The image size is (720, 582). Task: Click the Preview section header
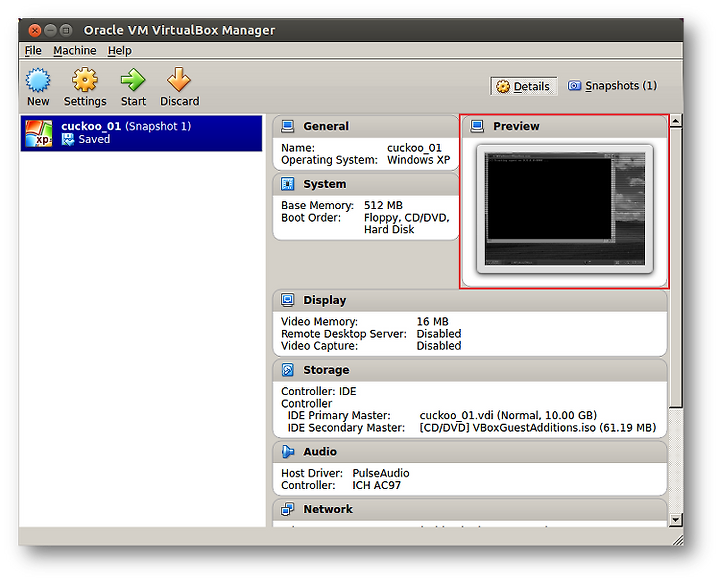[564, 126]
